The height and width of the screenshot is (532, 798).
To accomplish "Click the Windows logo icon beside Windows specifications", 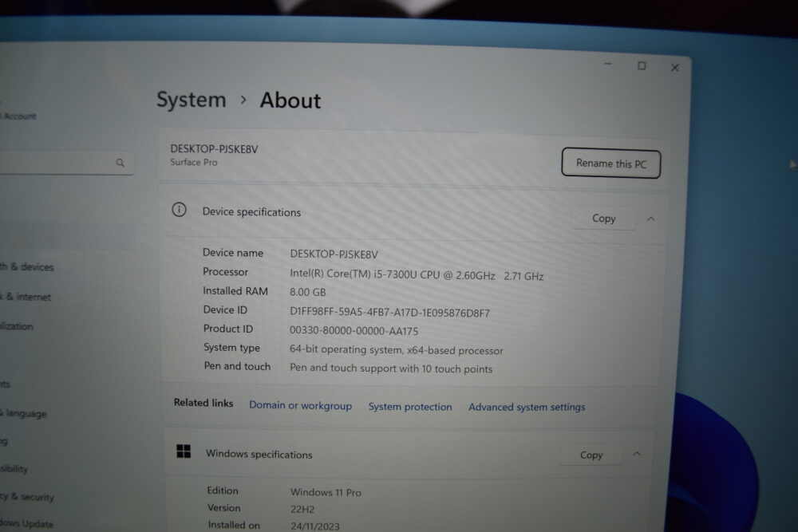I will pyautogui.click(x=184, y=451).
